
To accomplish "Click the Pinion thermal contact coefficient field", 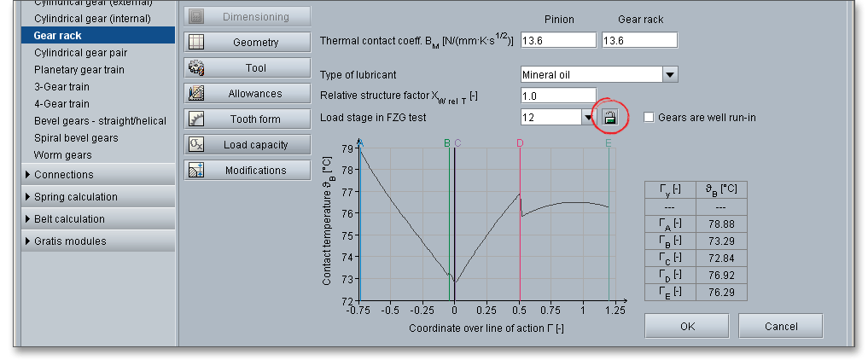I will tap(558, 41).
